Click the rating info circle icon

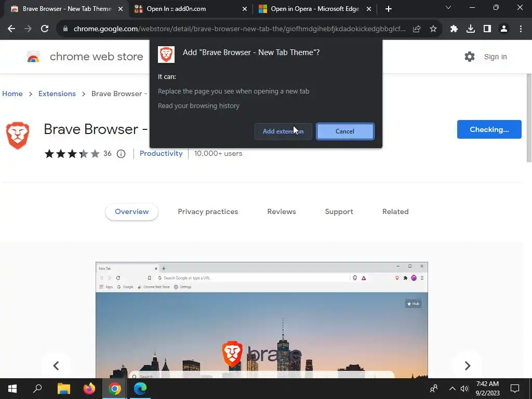121,154
